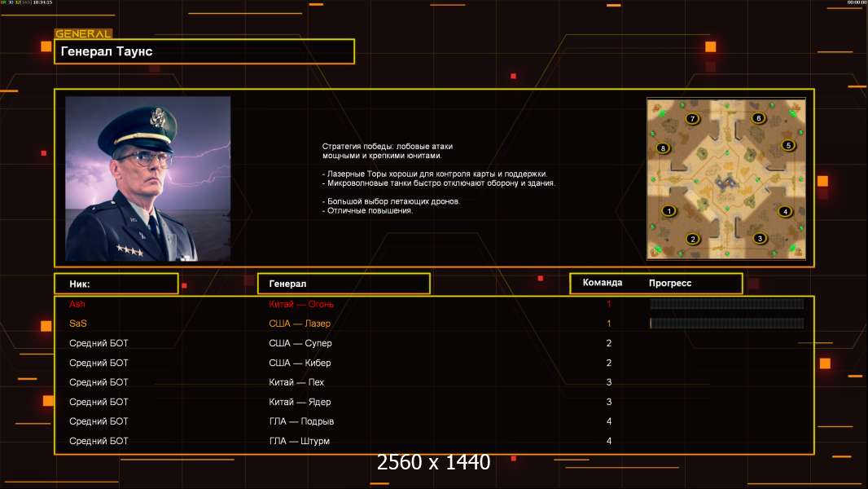Click the "Генерал" column header
868x489 pixels.
coord(344,284)
